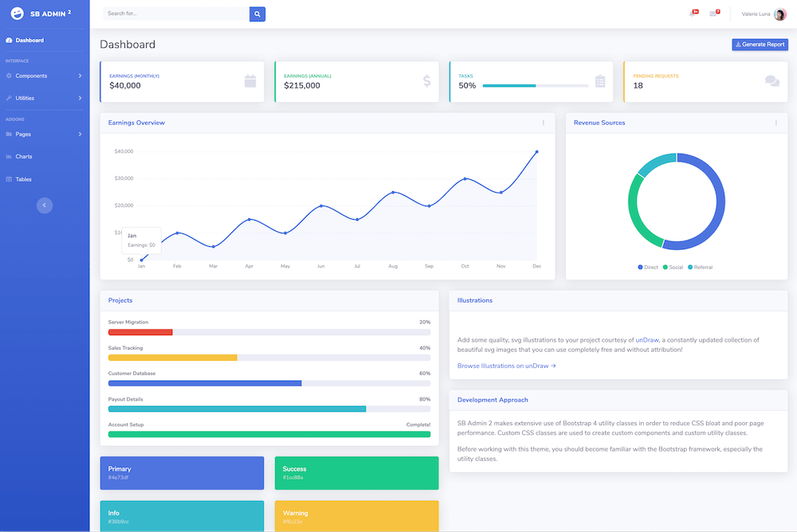Open the alerts bell notifications
The height and width of the screenshot is (532, 797).
pyautogui.click(x=693, y=14)
